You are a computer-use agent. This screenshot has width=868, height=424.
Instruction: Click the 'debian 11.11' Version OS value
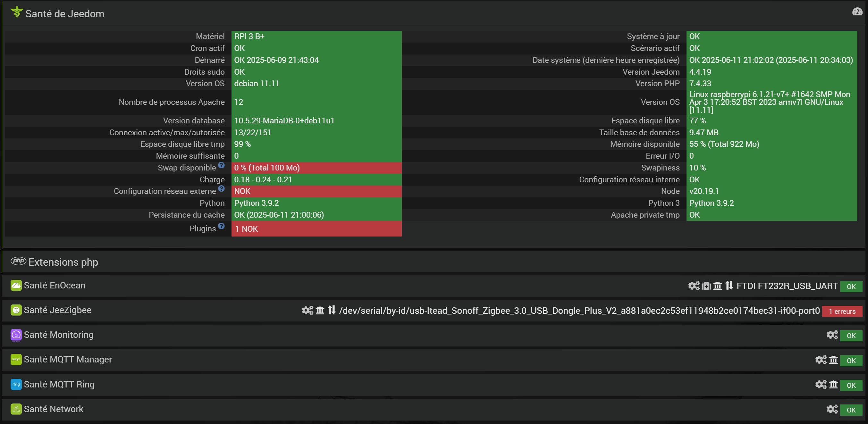tap(257, 84)
